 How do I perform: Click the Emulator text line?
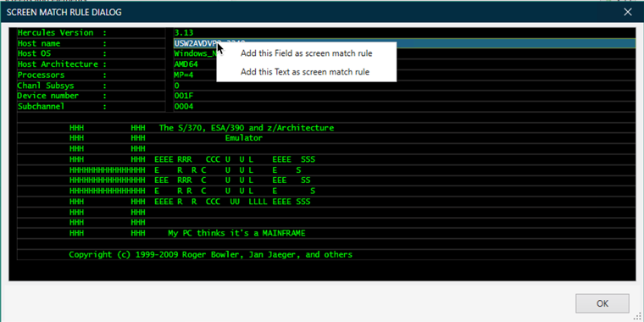coord(243,138)
